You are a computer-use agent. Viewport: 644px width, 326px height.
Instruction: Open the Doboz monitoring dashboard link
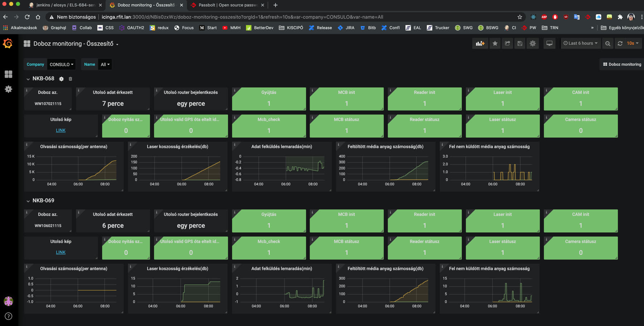(622, 64)
